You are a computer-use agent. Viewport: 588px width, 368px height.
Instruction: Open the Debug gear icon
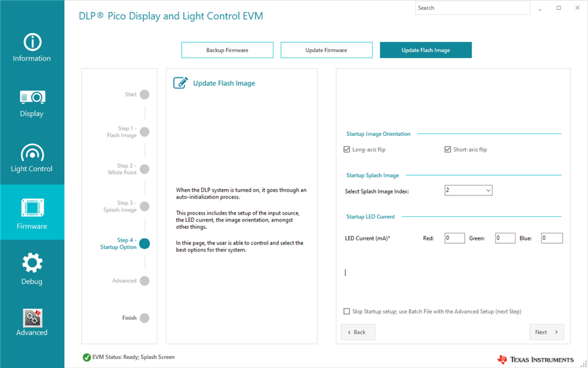(x=32, y=263)
